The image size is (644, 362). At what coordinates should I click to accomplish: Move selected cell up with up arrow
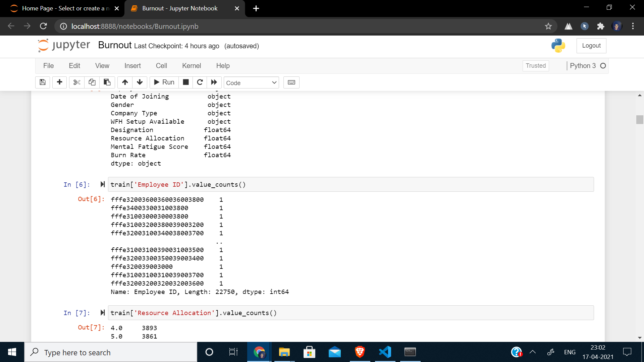(x=125, y=82)
